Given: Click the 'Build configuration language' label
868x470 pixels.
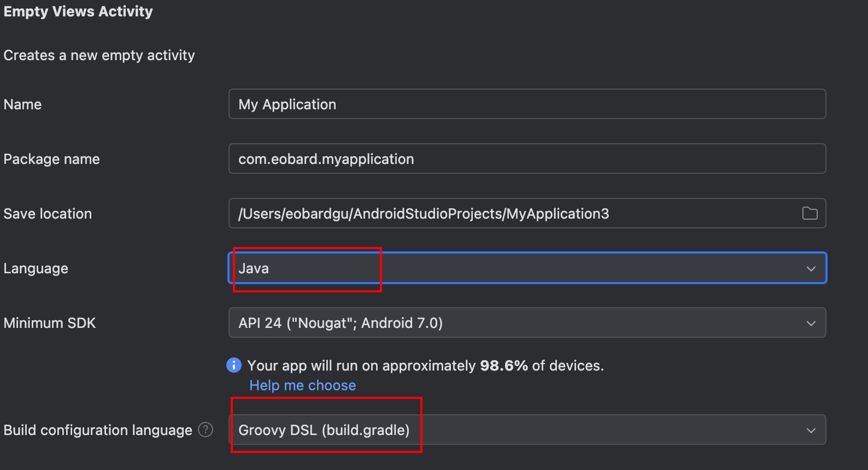Looking at the screenshot, I should point(98,430).
